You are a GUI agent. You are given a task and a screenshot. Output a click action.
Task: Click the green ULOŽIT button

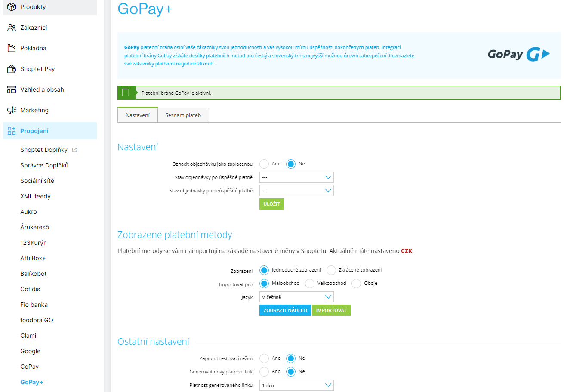pos(271,204)
